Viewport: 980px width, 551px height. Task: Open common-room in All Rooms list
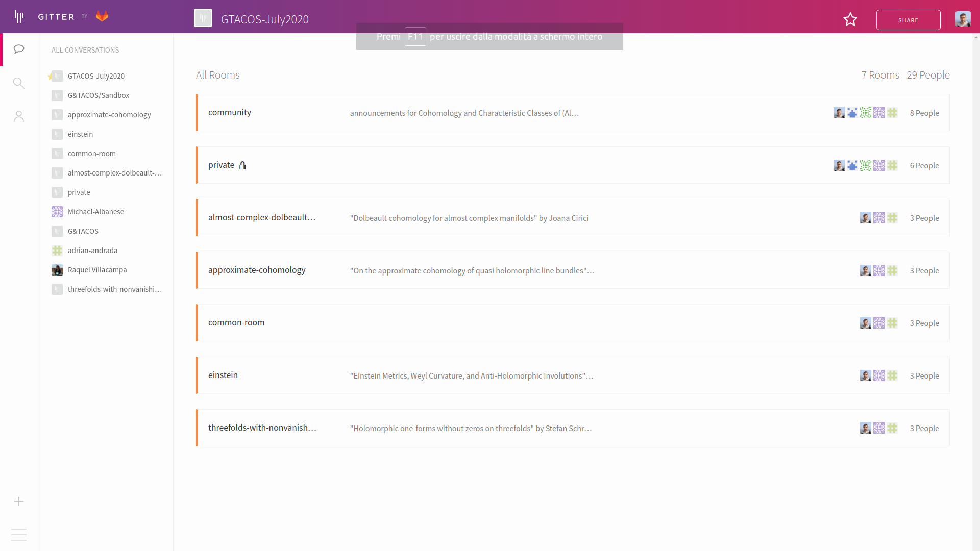(573, 323)
